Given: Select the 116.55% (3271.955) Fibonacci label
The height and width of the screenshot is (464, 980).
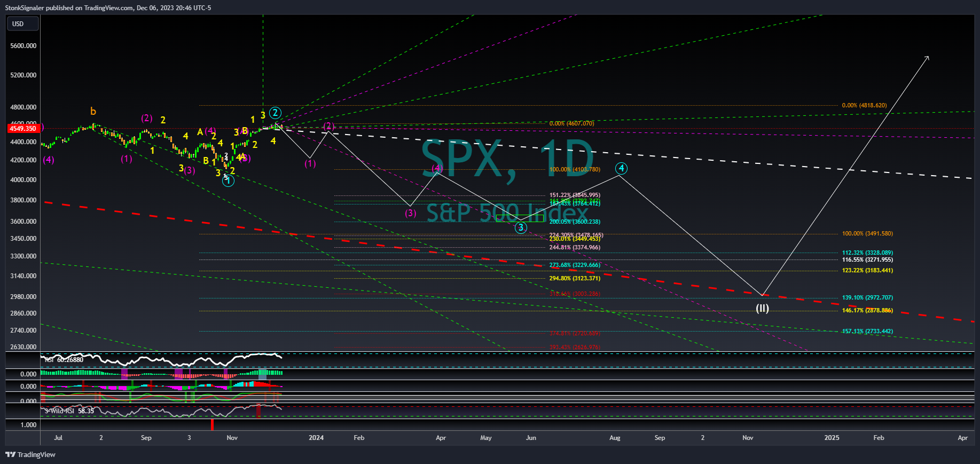Looking at the screenshot, I should coord(867,260).
